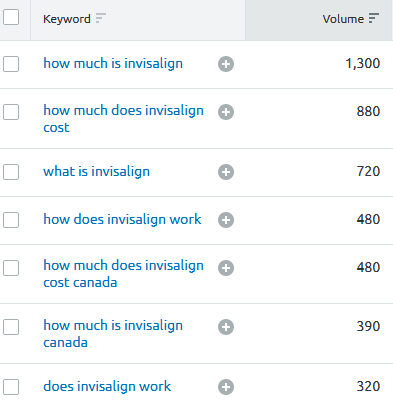Add 'does invisalign work' with plus icon
Screen dimensions: 393x409
(226, 387)
